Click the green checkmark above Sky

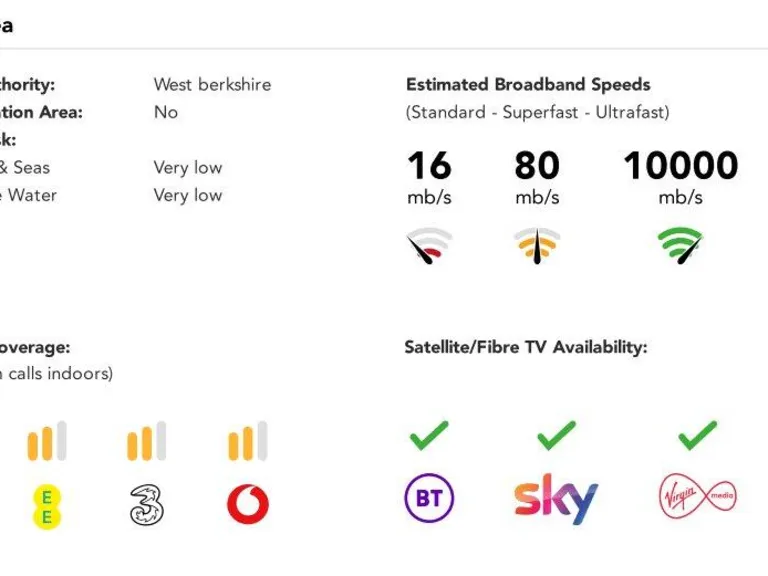pyautogui.click(x=556, y=435)
